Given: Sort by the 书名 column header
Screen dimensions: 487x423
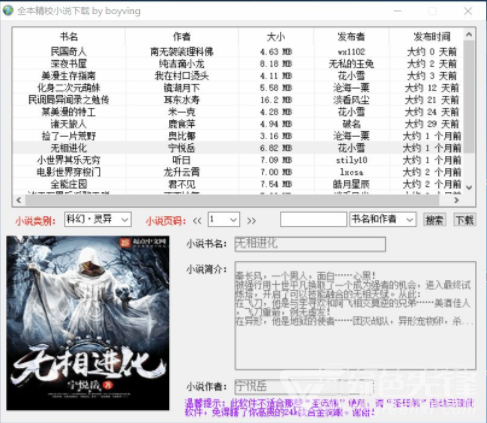Looking at the screenshot, I should pos(69,36).
